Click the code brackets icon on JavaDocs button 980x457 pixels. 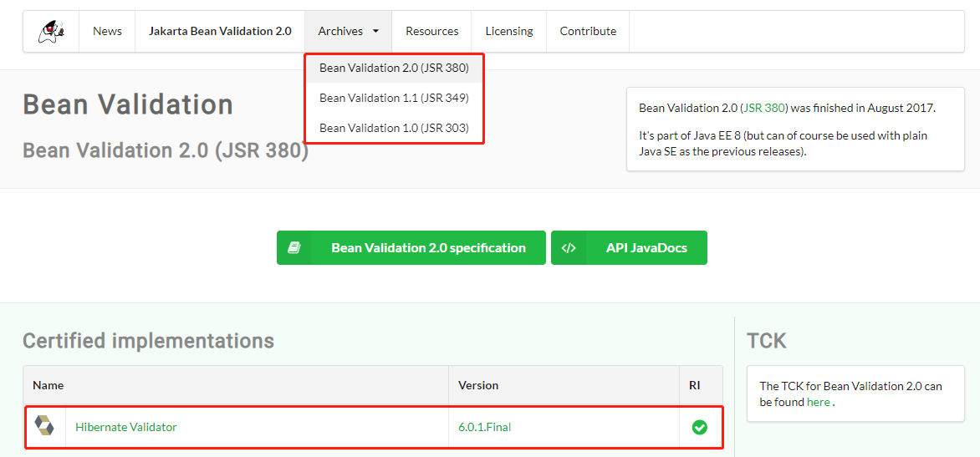point(568,248)
